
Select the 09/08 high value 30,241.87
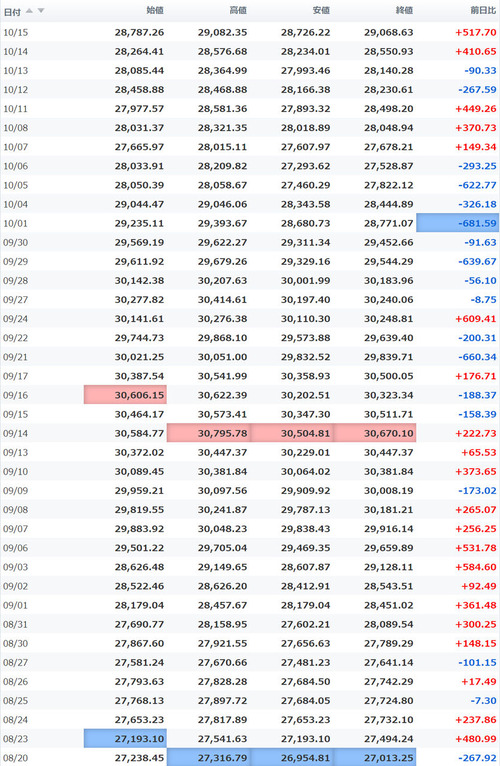coord(222,510)
